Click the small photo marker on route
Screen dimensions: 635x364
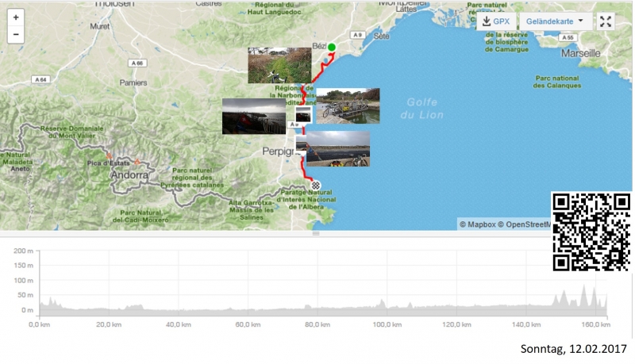[302, 113]
